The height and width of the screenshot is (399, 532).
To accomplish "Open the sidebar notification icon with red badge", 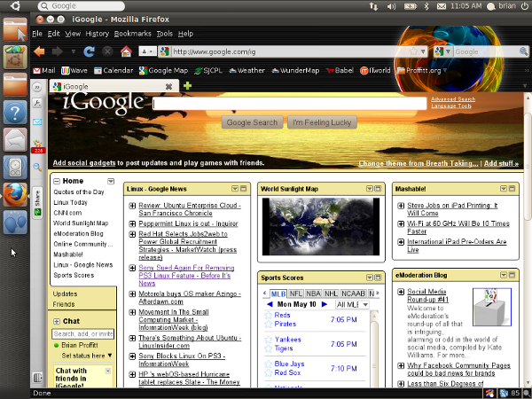I will click(38, 146).
